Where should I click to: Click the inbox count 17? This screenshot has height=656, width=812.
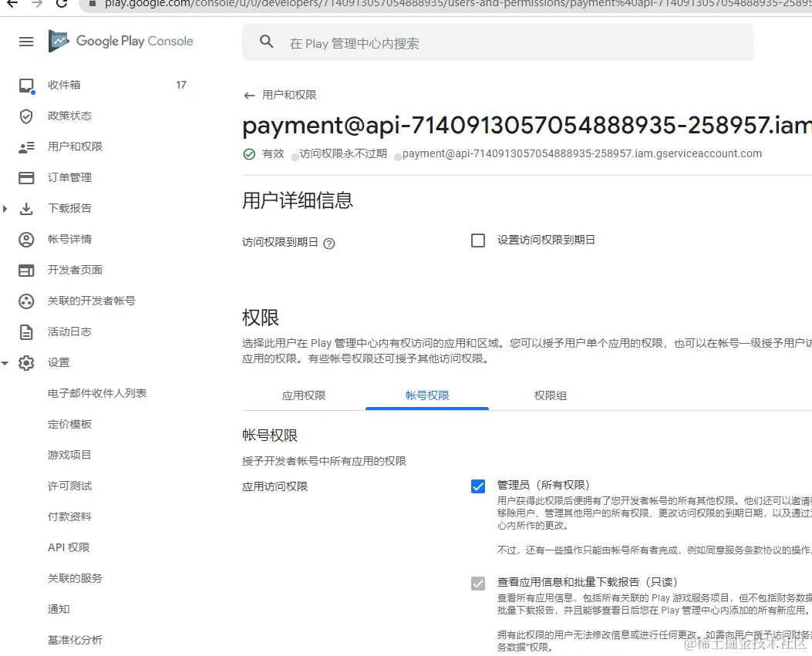pyautogui.click(x=181, y=85)
